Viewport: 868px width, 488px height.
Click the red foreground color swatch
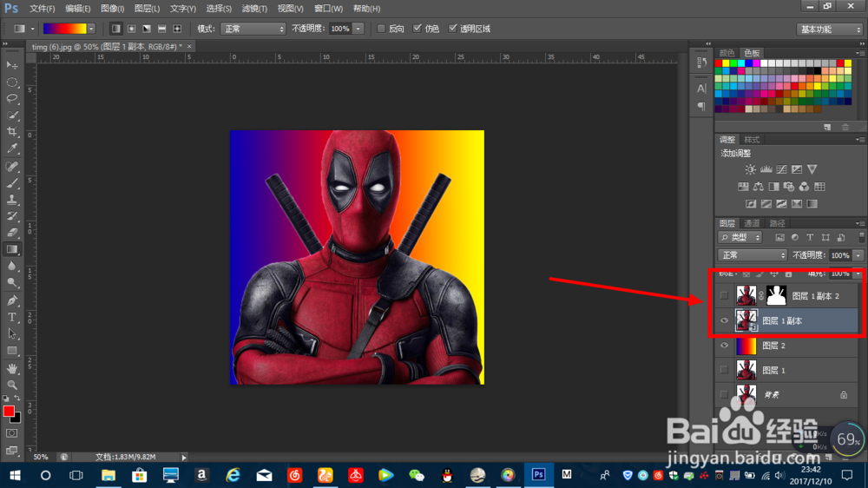pos(10,411)
